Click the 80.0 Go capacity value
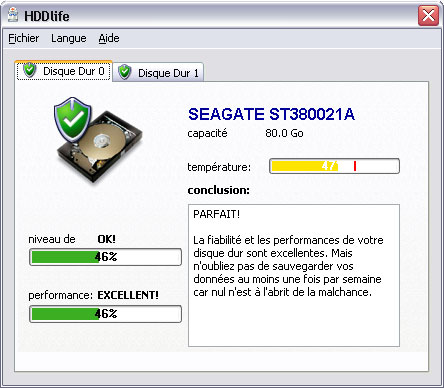Viewport: 444px width, 388px height. coord(284,133)
